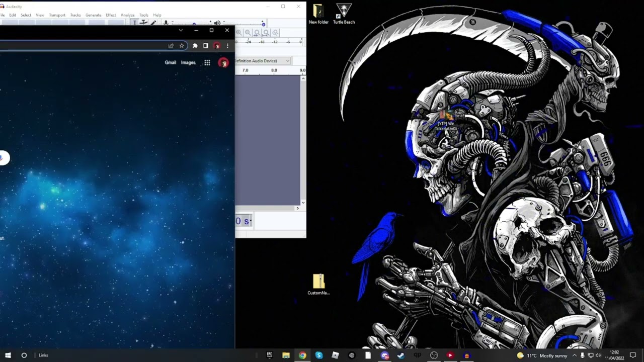Click the Audacity Zoom Out magnifier
Screen dimensions: 644x362
pos(248,33)
